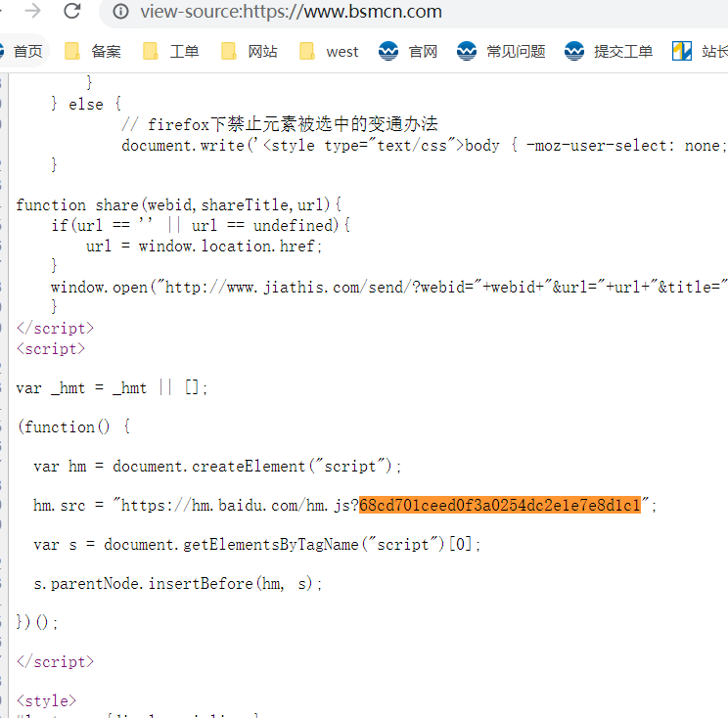
Task: Click the s.parentNode.insertBefore code line
Action: coord(177,584)
